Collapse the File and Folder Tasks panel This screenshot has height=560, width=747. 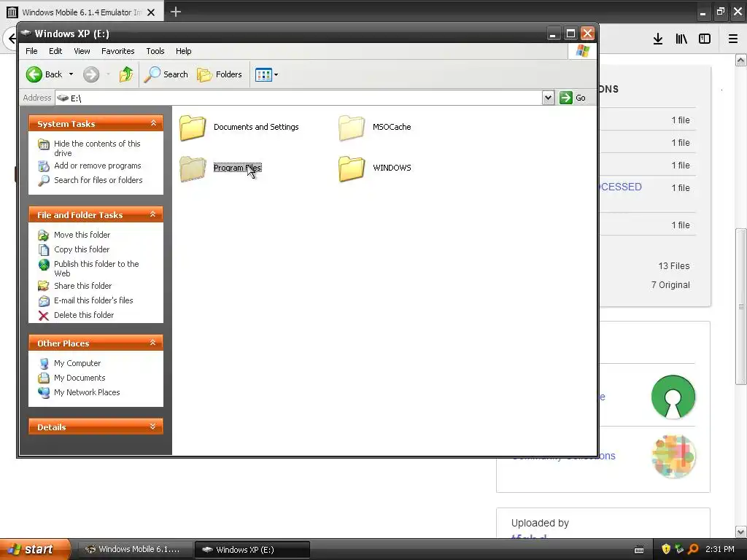click(x=153, y=214)
